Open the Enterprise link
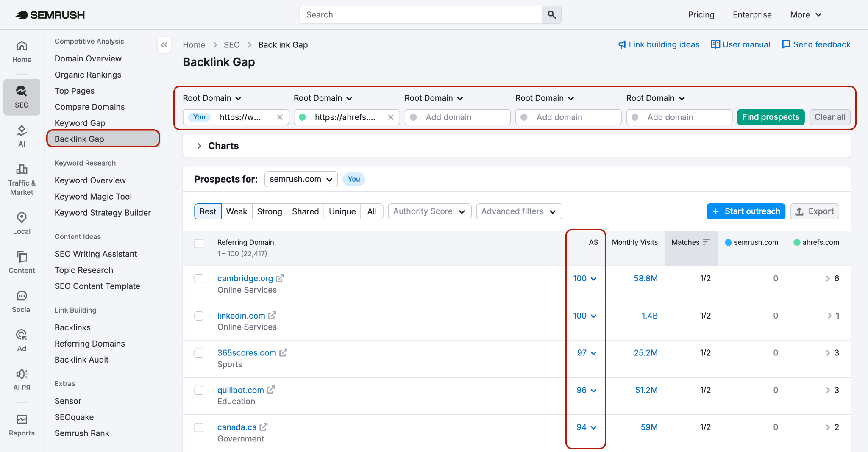This screenshot has width=868, height=452. pyautogui.click(x=752, y=15)
